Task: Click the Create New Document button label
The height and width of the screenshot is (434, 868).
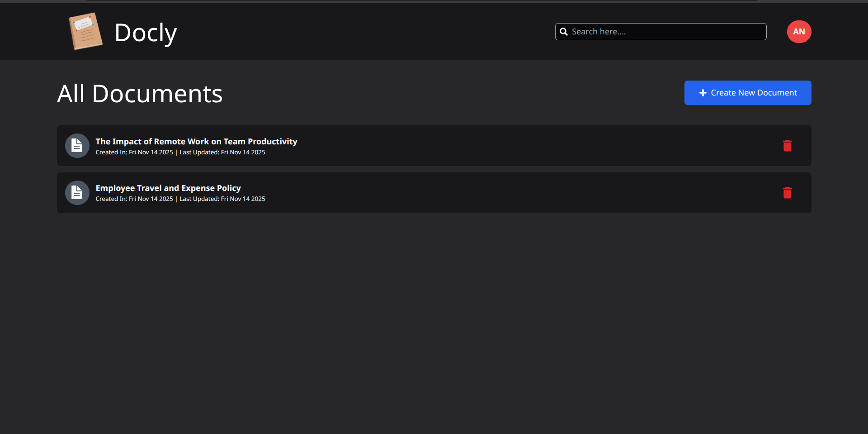Action: click(754, 93)
